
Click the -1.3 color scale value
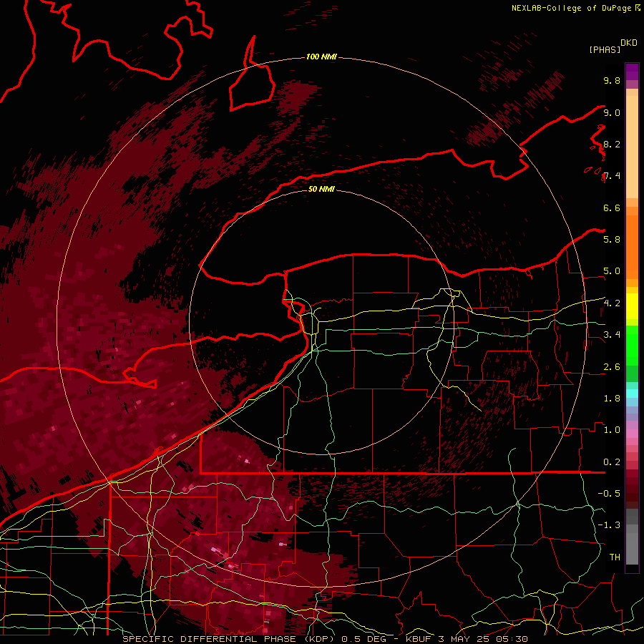point(609,525)
